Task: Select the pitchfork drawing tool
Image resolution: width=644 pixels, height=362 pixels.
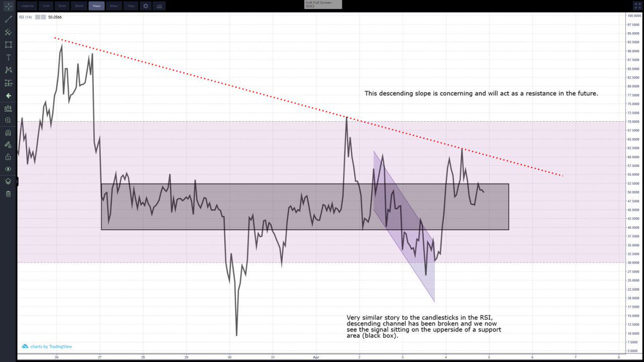Action: pos(8,32)
